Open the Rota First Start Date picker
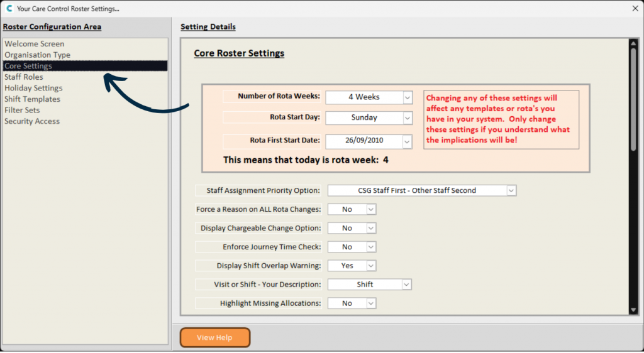This screenshot has width=644, height=353. tap(407, 142)
